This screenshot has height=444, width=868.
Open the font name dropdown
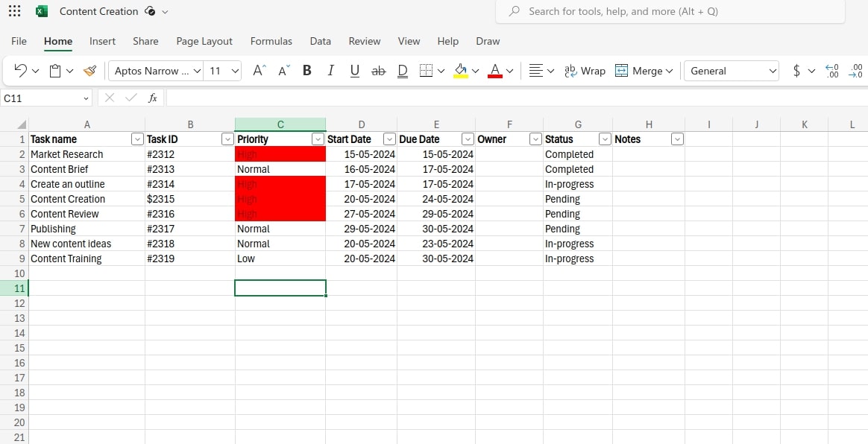pos(197,71)
